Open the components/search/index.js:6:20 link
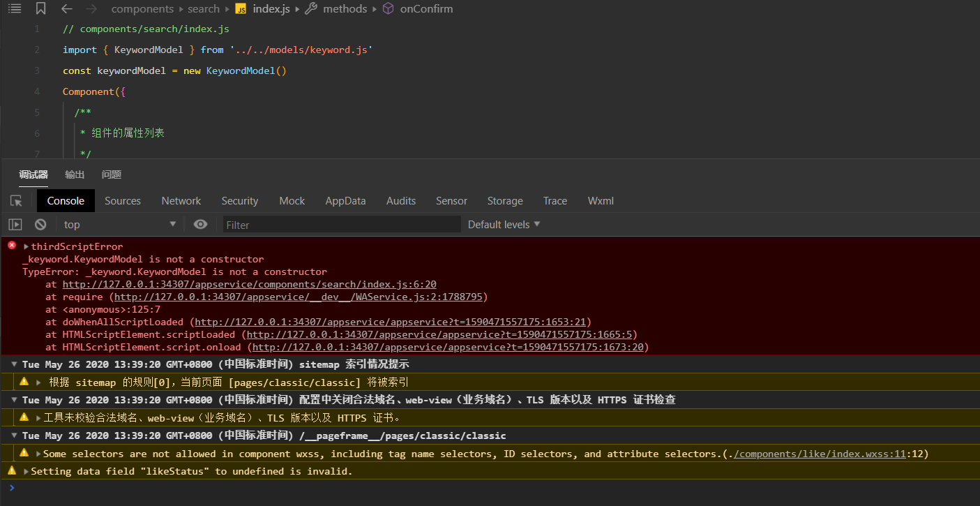Image resolution: width=980 pixels, height=506 pixels. 250,284
